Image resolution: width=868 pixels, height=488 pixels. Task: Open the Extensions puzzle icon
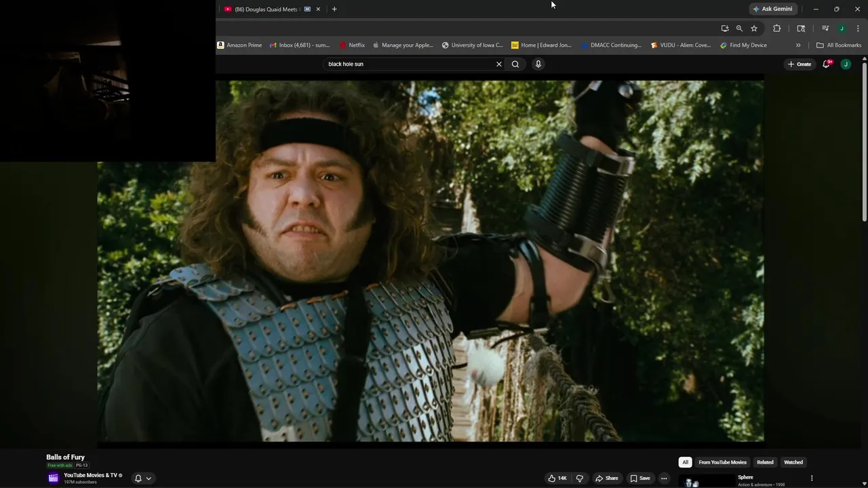pos(777,28)
